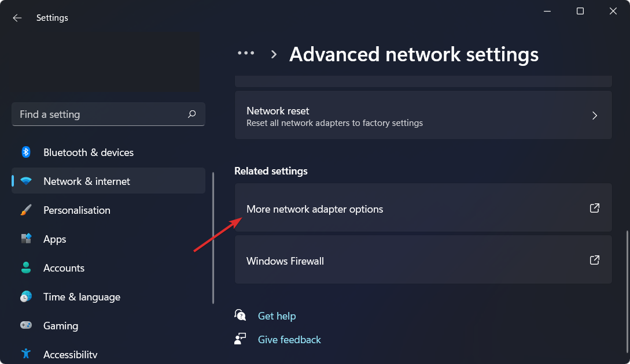
Task: Click the Accessibility figure icon
Action: coord(26,354)
